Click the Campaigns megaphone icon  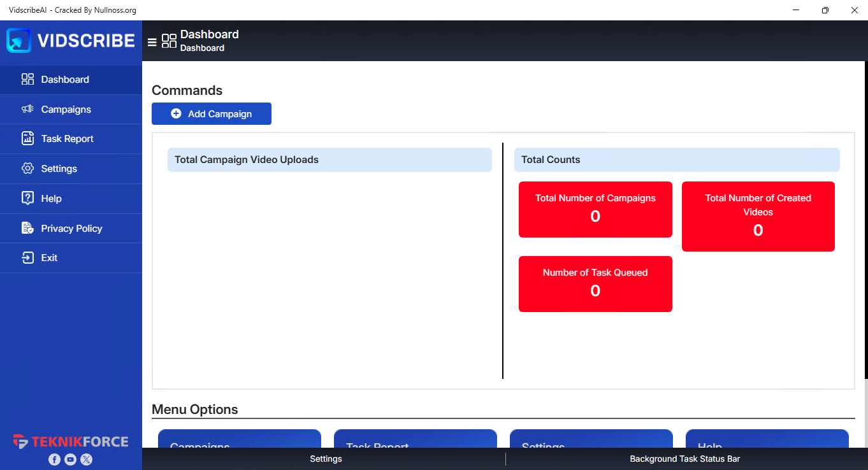[x=27, y=110]
